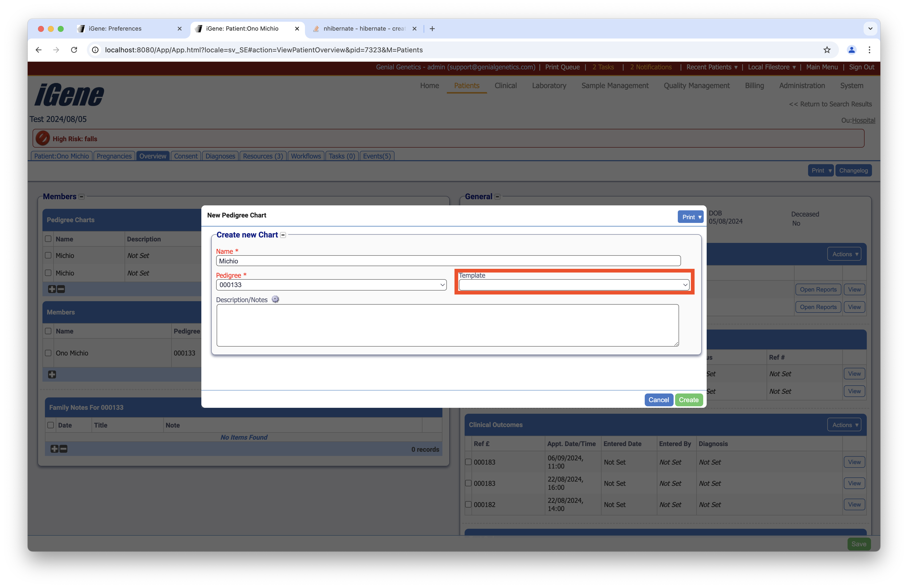Image resolution: width=908 pixels, height=588 pixels.
Task: Reload the page with the refresh icon
Action: click(x=74, y=50)
